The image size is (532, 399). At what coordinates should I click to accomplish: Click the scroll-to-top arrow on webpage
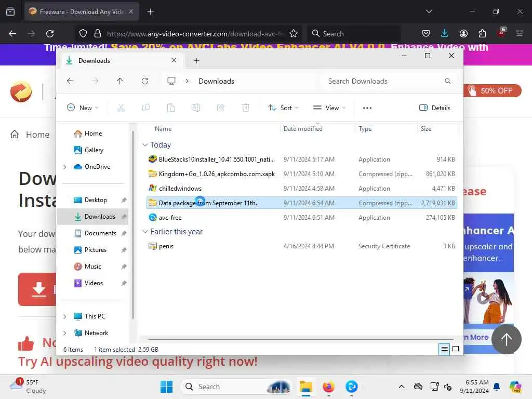coord(506,339)
